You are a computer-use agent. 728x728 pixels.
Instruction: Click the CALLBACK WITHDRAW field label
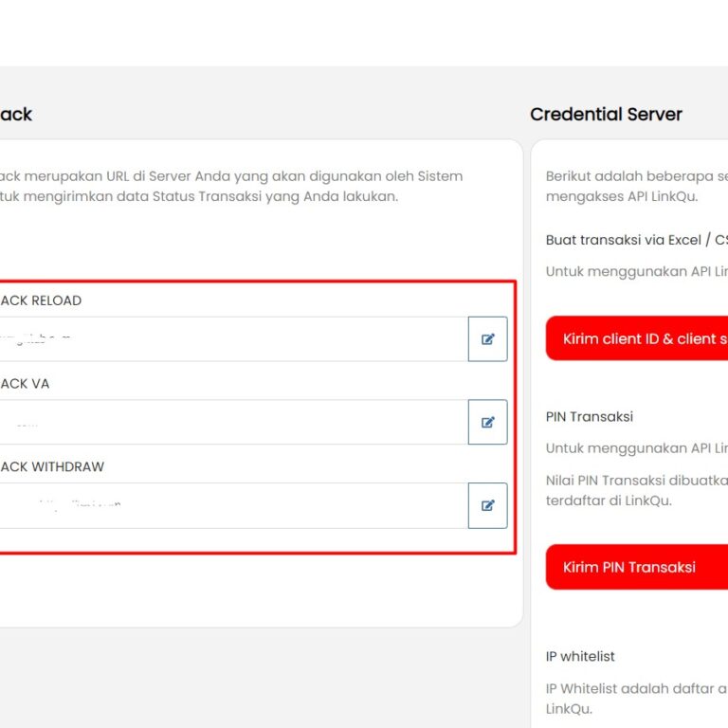(x=51, y=467)
